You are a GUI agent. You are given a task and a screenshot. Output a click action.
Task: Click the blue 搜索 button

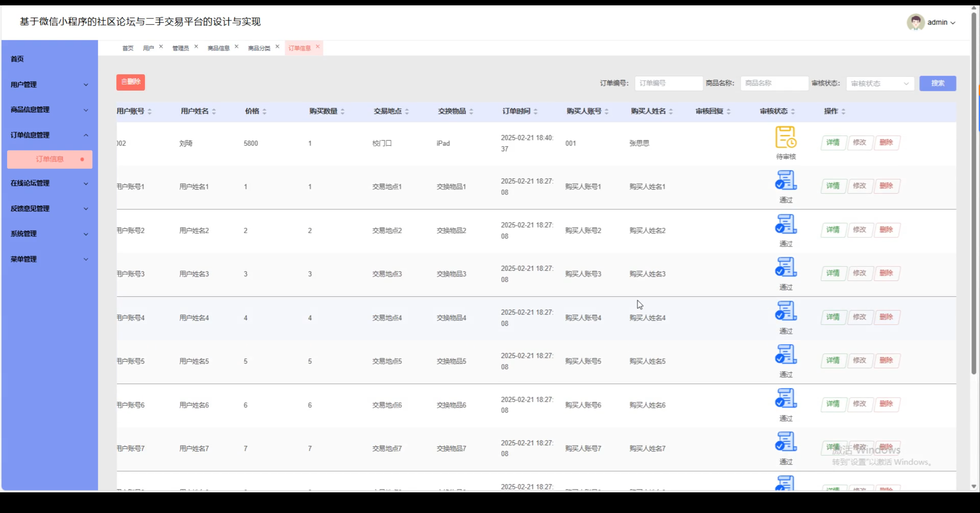pos(938,83)
